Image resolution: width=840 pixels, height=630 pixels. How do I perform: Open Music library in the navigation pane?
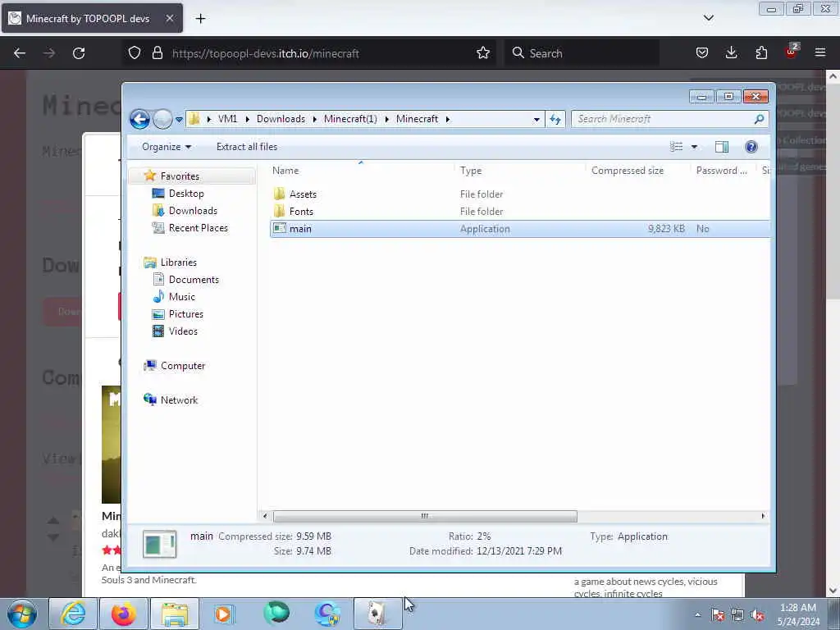181,297
